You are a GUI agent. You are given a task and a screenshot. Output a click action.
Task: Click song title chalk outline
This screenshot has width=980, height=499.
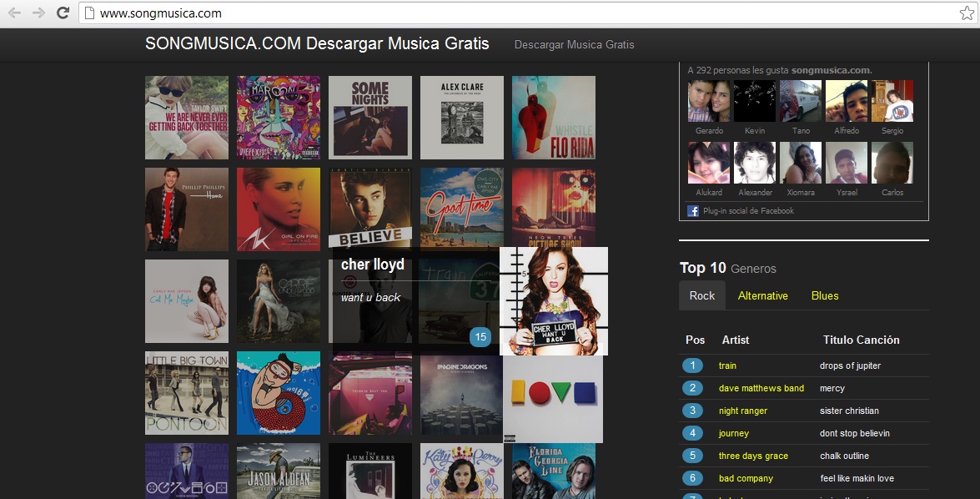click(x=844, y=456)
